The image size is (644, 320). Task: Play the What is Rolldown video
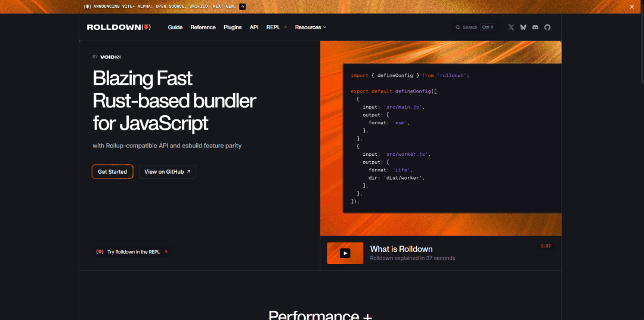345,253
